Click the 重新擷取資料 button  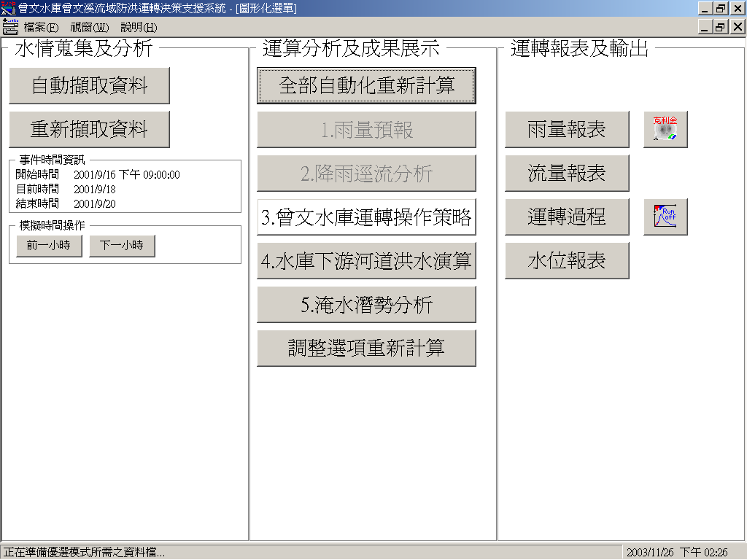pos(89,130)
